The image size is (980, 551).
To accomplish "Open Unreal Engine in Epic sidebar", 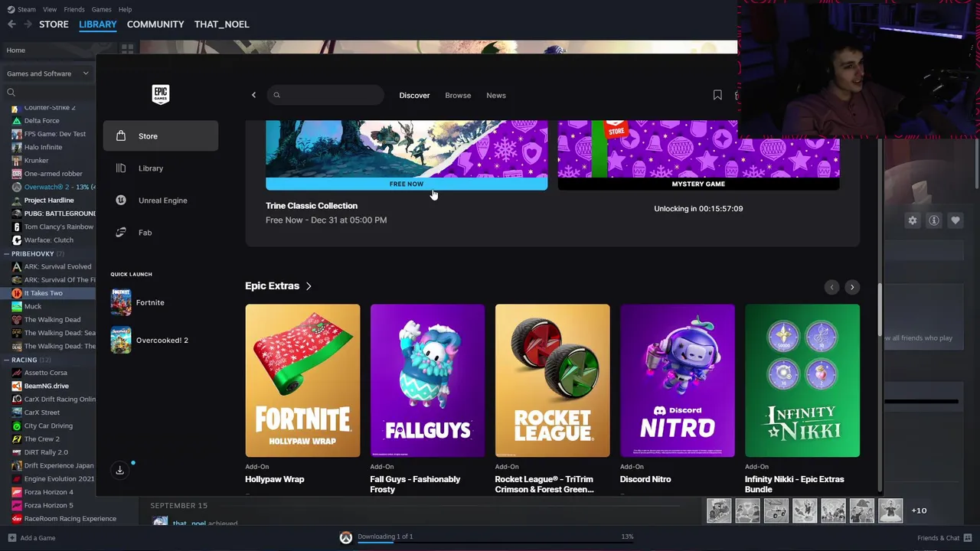I will [161, 201].
